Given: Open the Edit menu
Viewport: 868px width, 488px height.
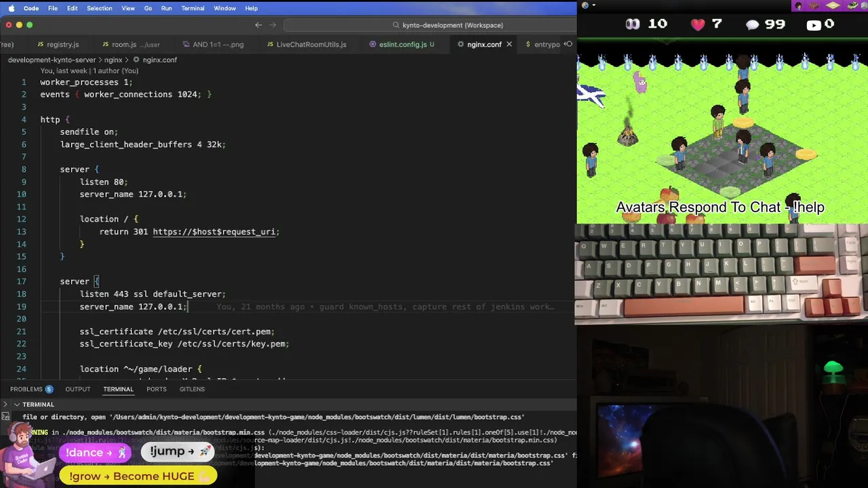Looking at the screenshot, I should click(x=73, y=8).
